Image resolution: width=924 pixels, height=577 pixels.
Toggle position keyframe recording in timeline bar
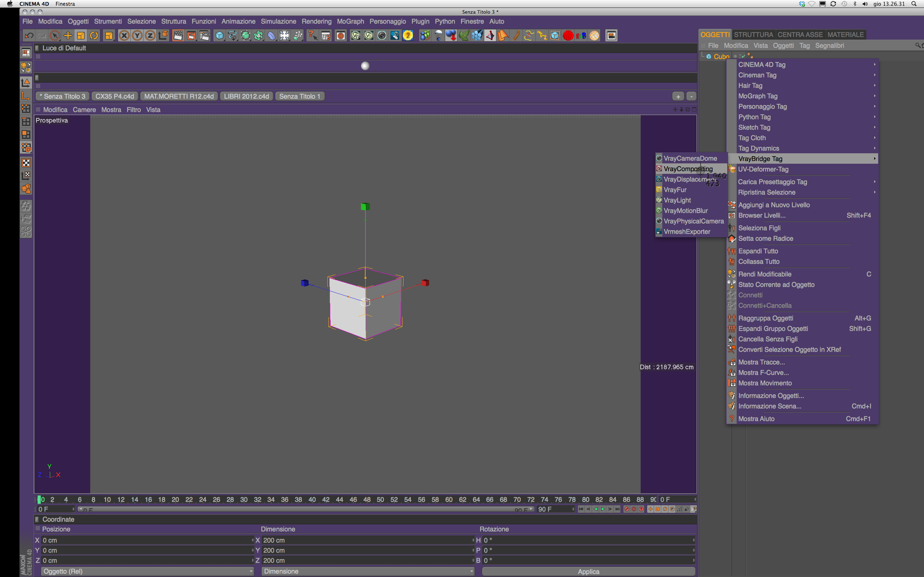pyautogui.click(x=650, y=509)
